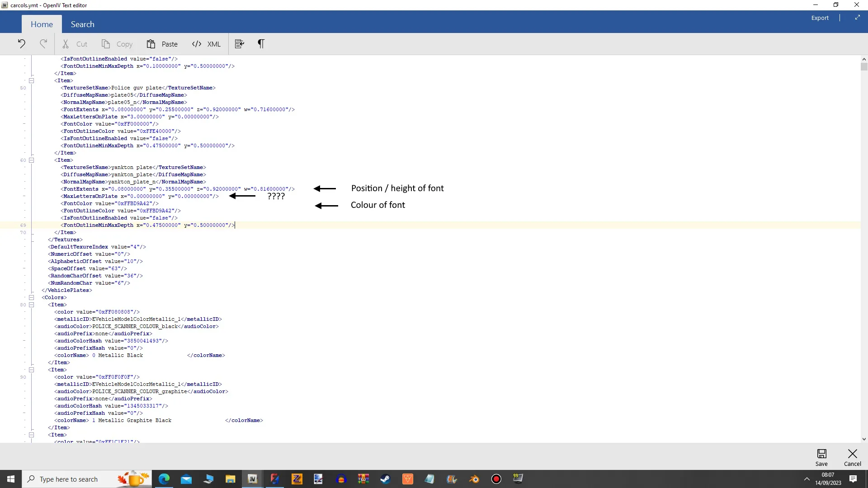Toggle word wrap icon in toolbar

240,44
